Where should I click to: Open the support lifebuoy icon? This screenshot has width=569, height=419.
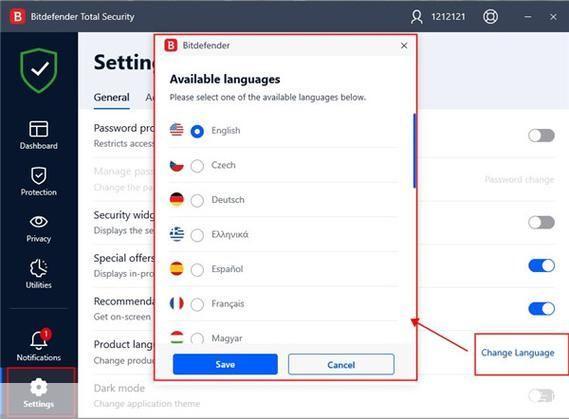tap(490, 17)
